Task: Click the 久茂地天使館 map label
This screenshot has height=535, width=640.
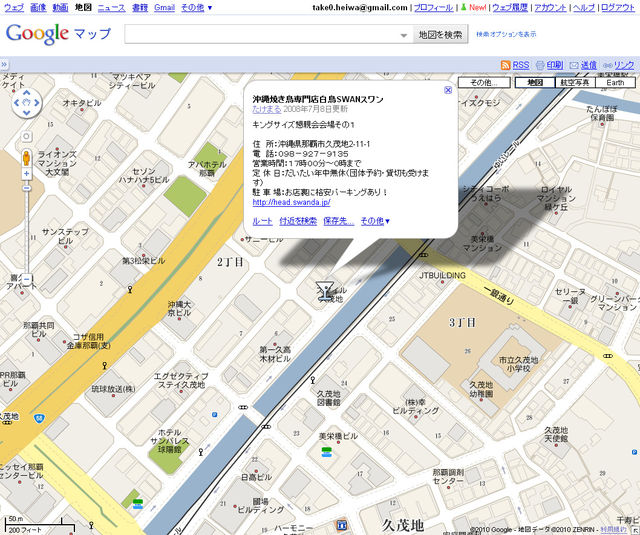Action: tap(556, 434)
